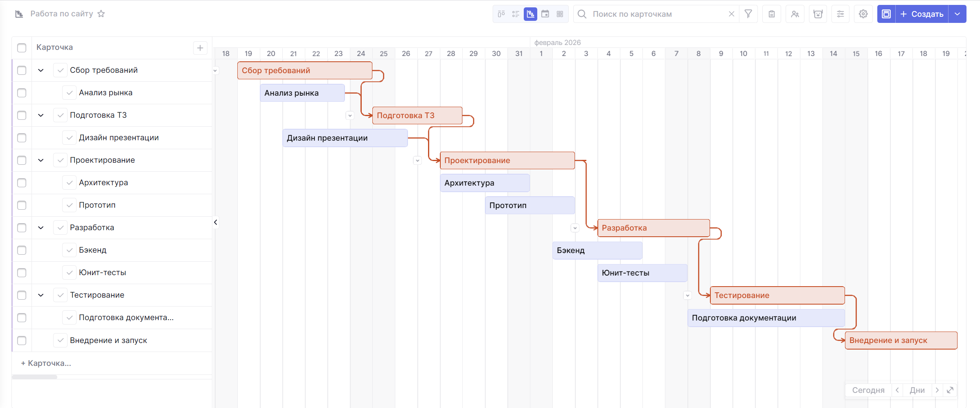Focus the 'Поиск по карточкам' search field
The height and width of the screenshot is (408, 980).
655,14
